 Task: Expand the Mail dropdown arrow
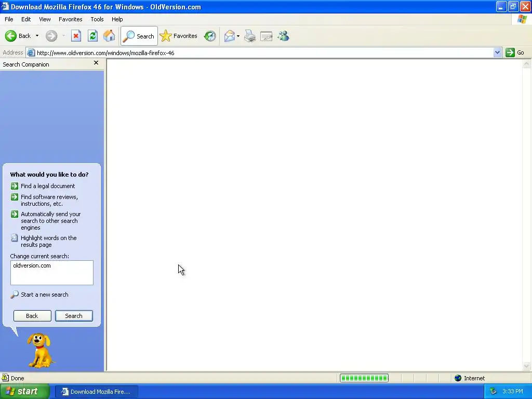pos(238,36)
